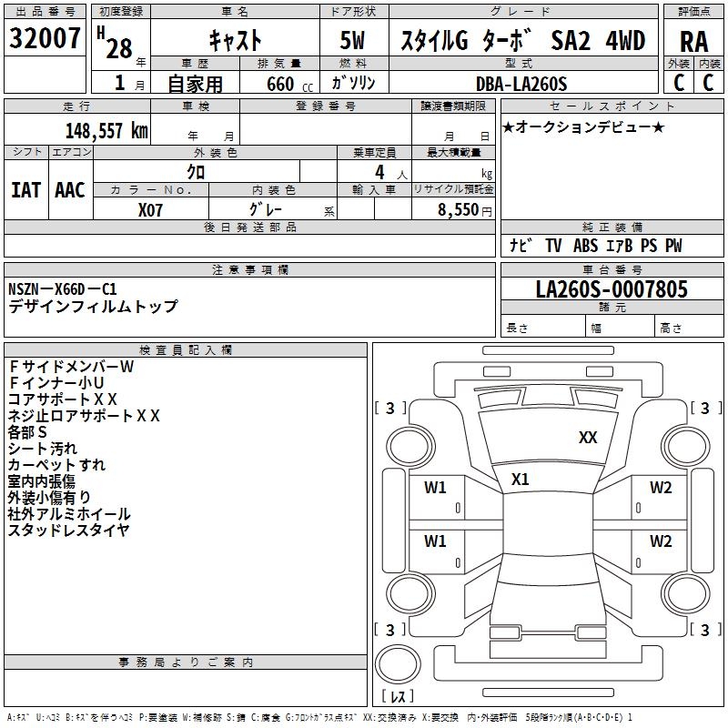
Task: Click inspector note 室内内張傷
Action: pos(42,481)
